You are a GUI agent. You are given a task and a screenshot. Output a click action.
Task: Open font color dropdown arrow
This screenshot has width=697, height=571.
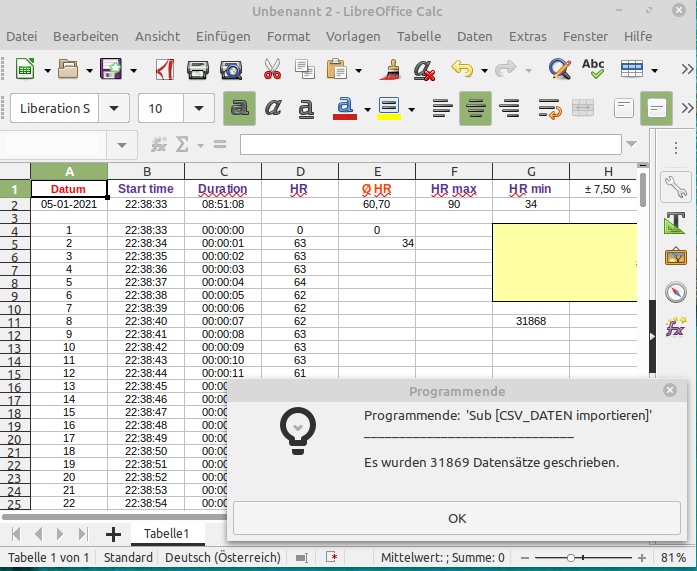pos(367,109)
